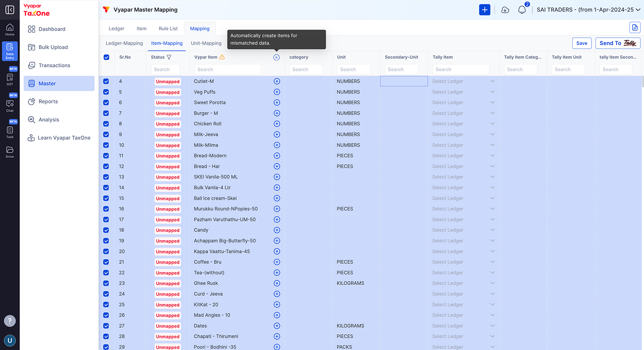Screen dimensions: 644x350
Task: Click the cloud download icon
Action: 505,10
